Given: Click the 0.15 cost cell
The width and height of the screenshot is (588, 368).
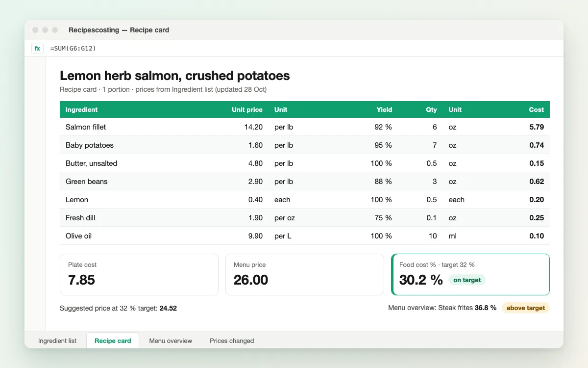Looking at the screenshot, I should coord(537,163).
